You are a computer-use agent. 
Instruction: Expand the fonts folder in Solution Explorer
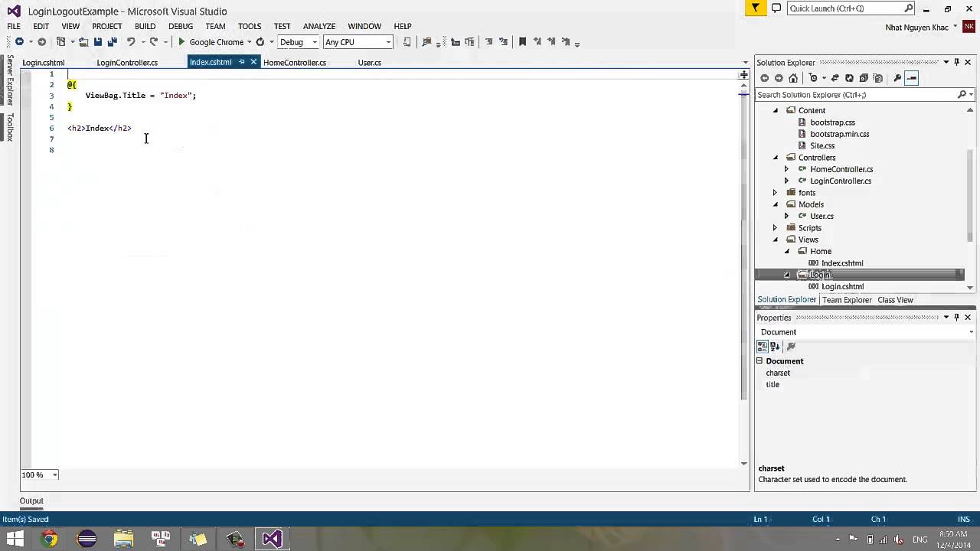(x=776, y=193)
